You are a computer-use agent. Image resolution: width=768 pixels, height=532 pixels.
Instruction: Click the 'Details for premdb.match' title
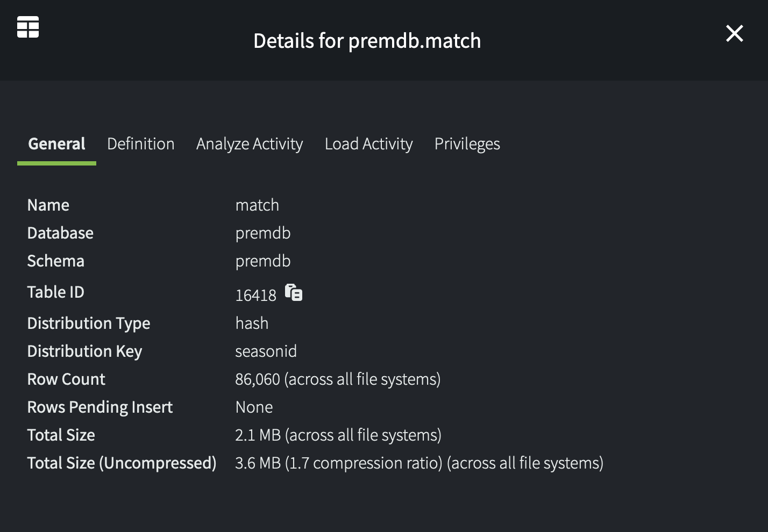[x=367, y=41]
